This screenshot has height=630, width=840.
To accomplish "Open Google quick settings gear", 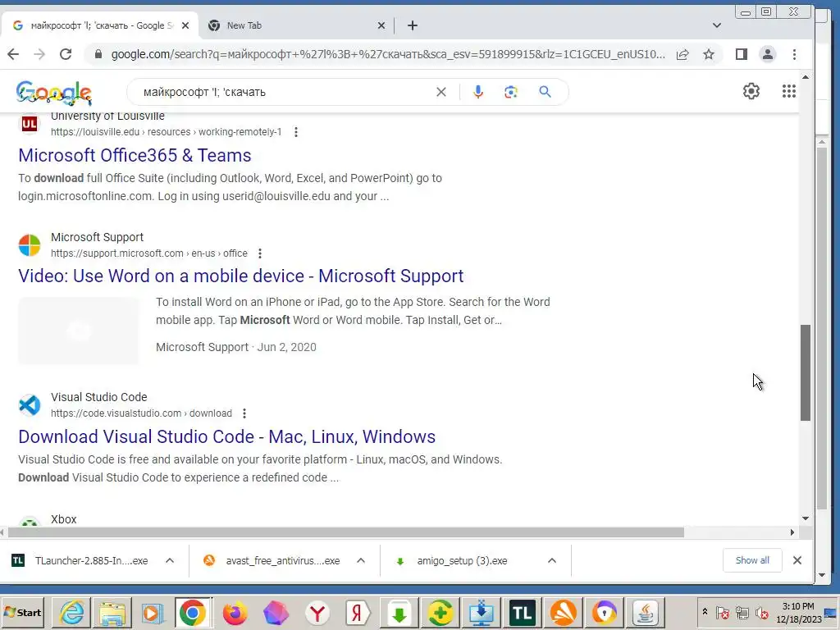I will point(751,91).
